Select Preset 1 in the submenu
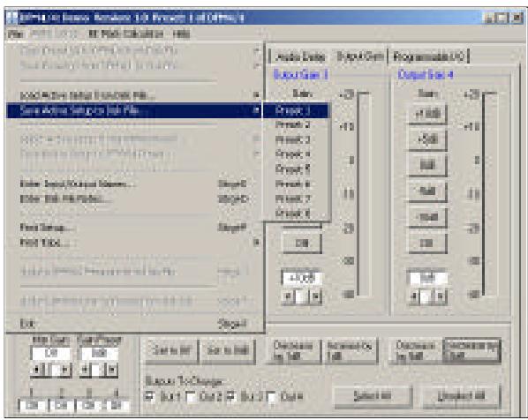This screenshot has width=528, height=420. pos(295,110)
